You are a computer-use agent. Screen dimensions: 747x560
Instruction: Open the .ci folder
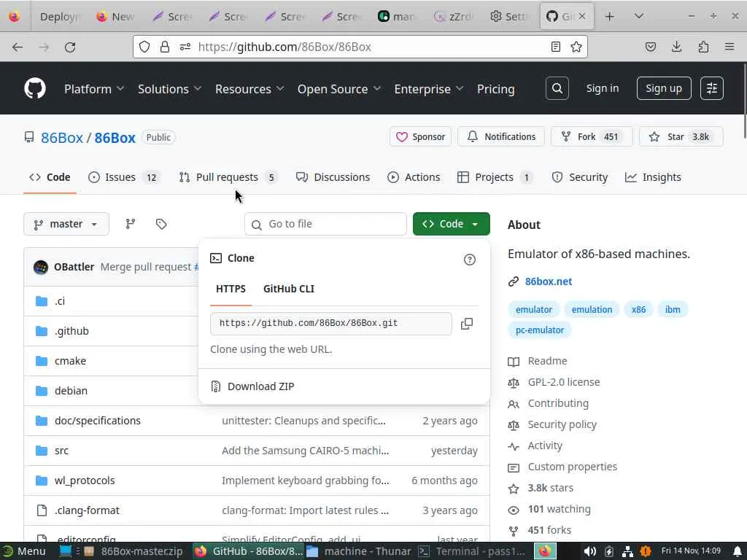[60, 301]
